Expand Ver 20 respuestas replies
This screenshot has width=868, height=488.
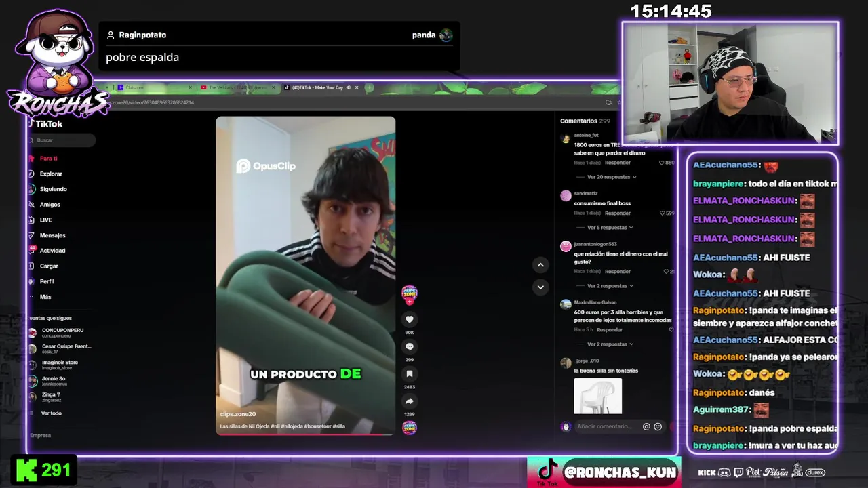(x=612, y=177)
